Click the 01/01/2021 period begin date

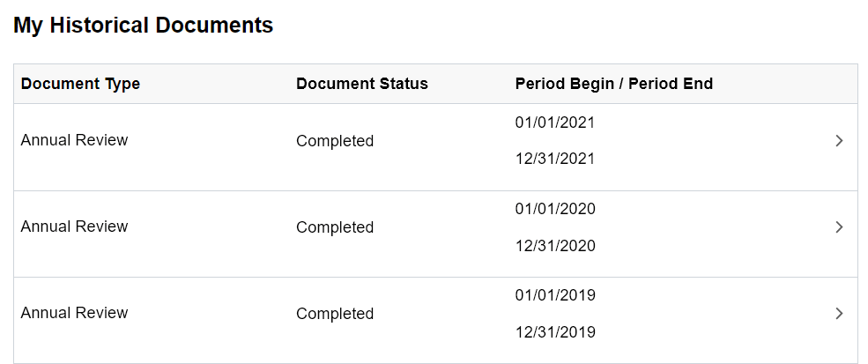(555, 123)
